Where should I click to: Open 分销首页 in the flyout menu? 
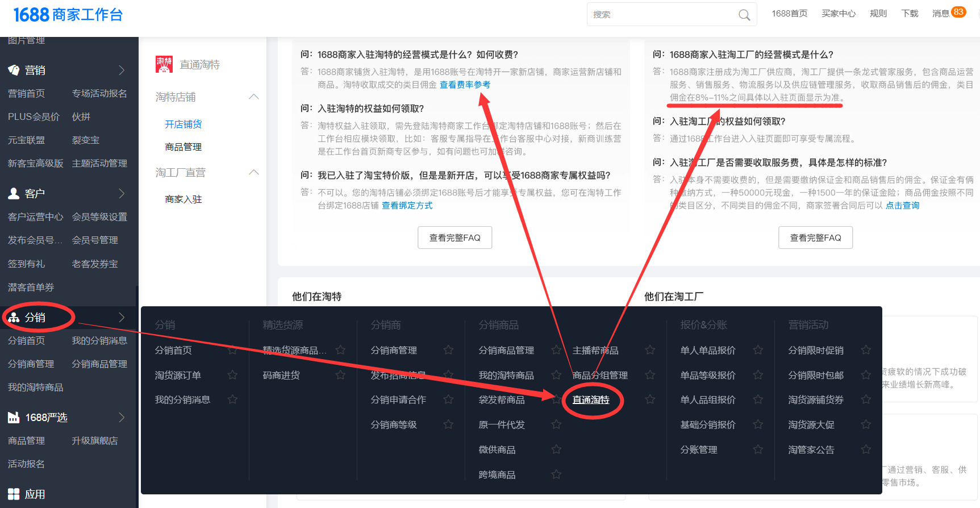click(173, 350)
